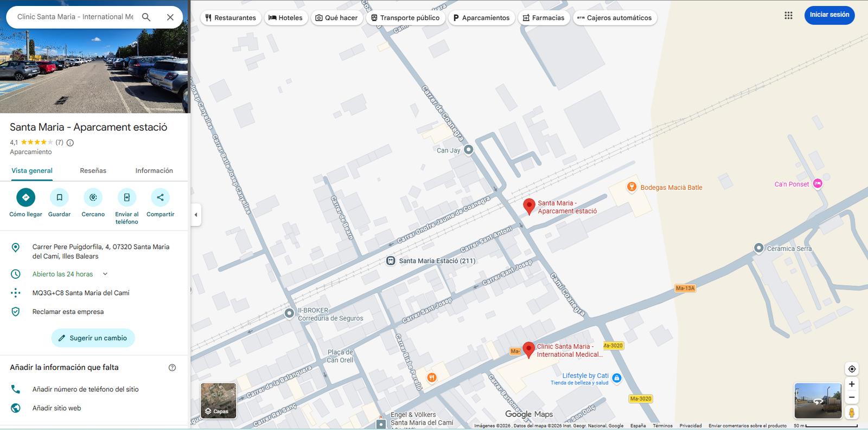Click Ca'n Ponset hotel marker
The height and width of the screenshot is (430, 868).
(818, 184)
